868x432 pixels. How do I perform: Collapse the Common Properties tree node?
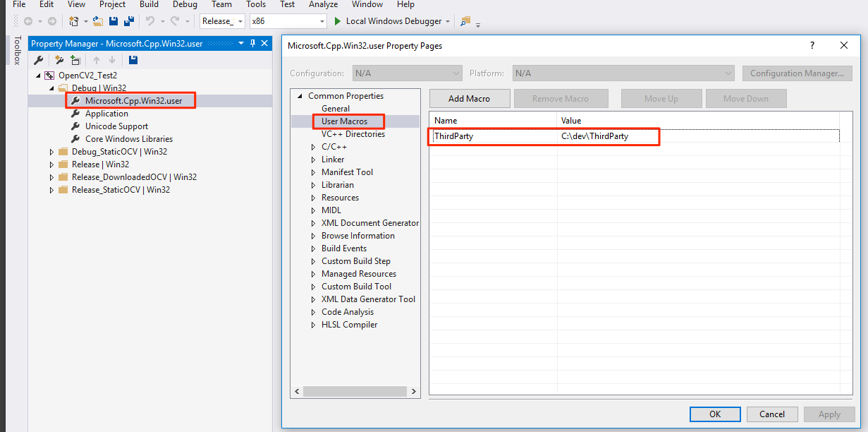[x=300, y=96]
